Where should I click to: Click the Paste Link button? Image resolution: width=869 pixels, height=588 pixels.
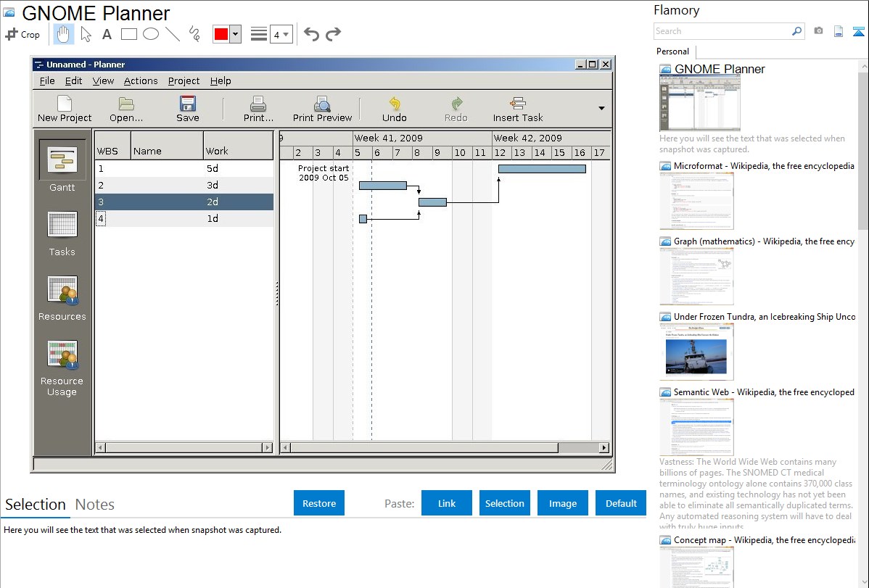click(447, 503)
